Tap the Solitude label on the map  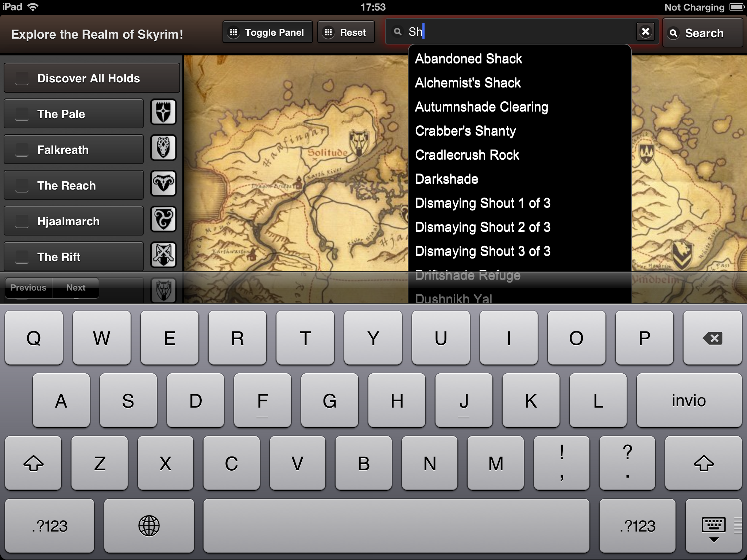pos(327,152)
